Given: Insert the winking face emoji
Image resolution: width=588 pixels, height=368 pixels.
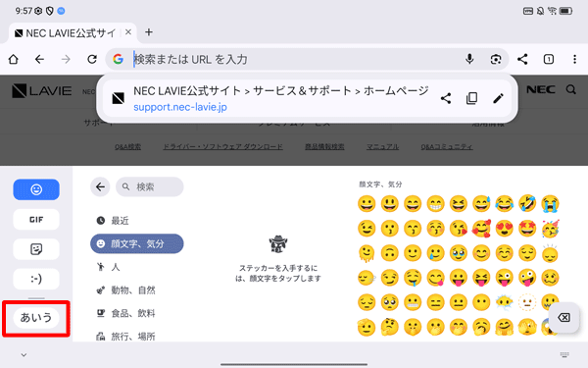Looking at the screenshot, I should (367, 229).
